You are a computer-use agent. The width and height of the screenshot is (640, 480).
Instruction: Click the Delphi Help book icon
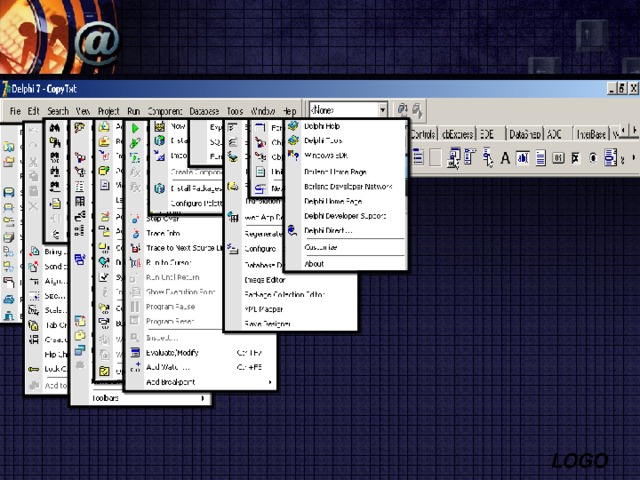click(293, 126)
